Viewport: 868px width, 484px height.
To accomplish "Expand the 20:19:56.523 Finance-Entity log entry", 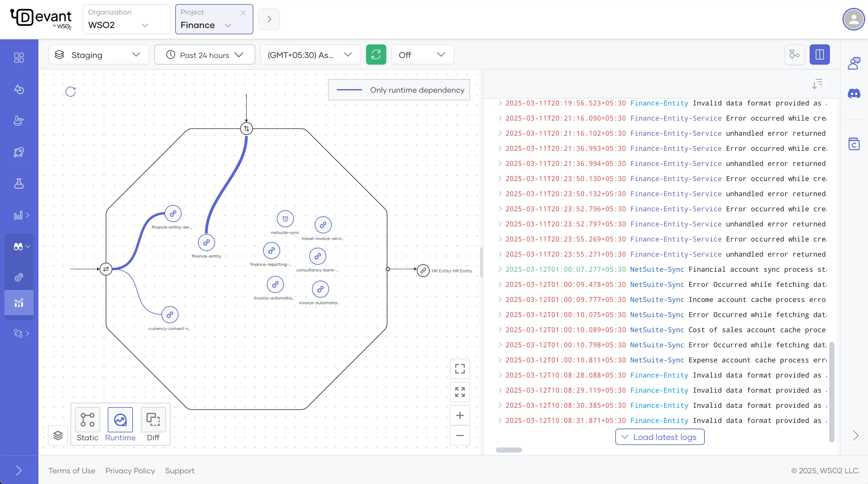I will pos(500,103).
